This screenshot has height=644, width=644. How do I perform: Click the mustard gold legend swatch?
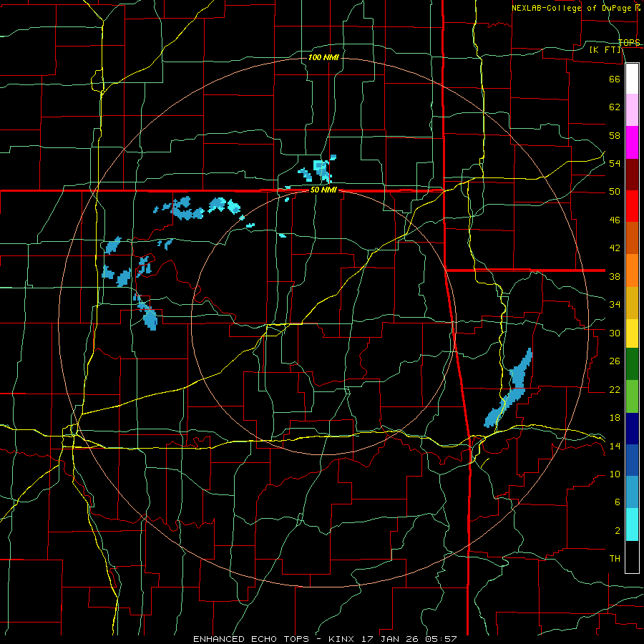[x=632, y=303]
